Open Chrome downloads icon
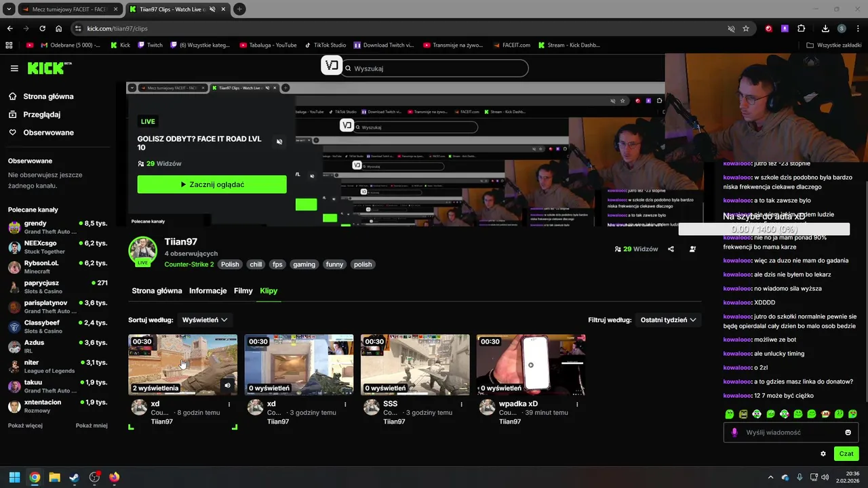 825,28
